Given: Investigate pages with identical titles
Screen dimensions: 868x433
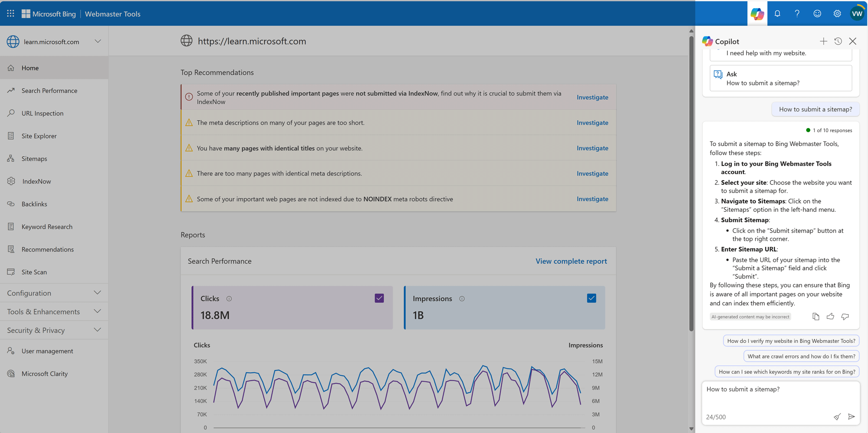Looking at the screenshot, I should [592, 148].
